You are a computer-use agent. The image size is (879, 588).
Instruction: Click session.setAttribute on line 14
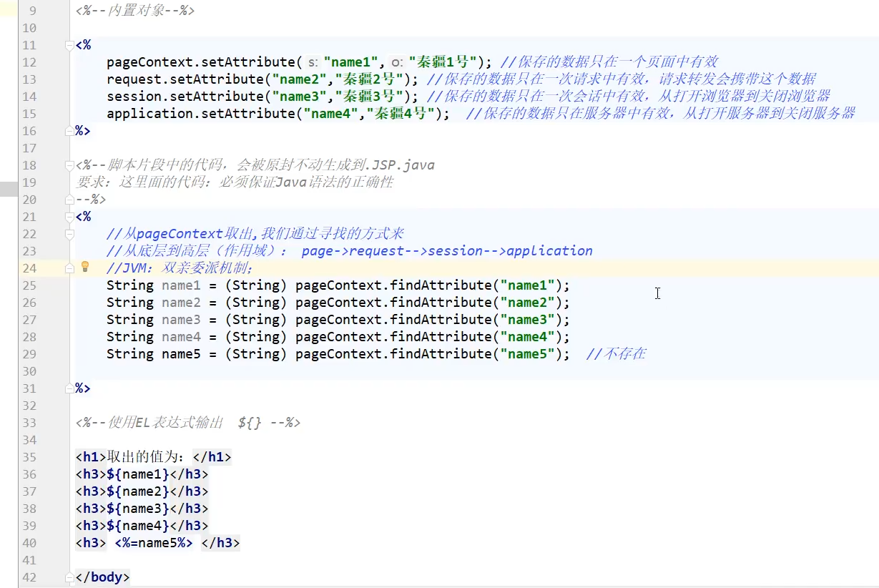[185, 97]
